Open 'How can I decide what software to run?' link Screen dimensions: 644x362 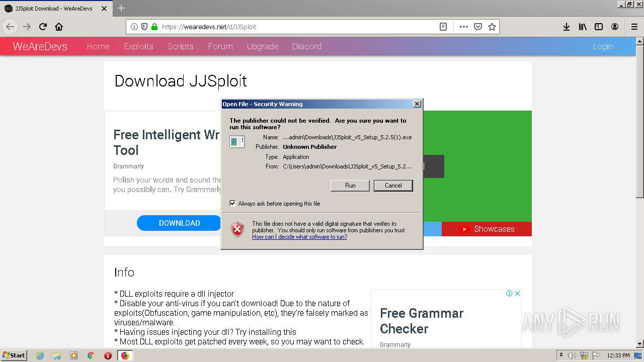point(299,237)
